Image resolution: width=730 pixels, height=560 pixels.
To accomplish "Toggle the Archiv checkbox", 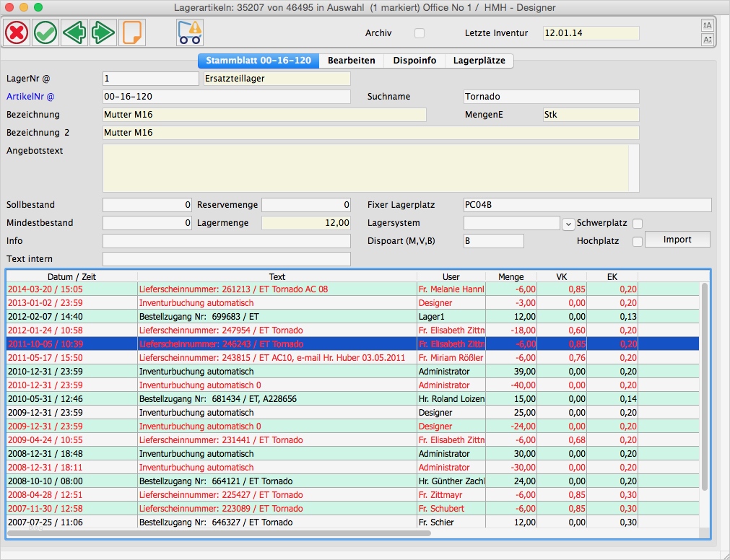I will pyautogui.click(x=420, y=33).
